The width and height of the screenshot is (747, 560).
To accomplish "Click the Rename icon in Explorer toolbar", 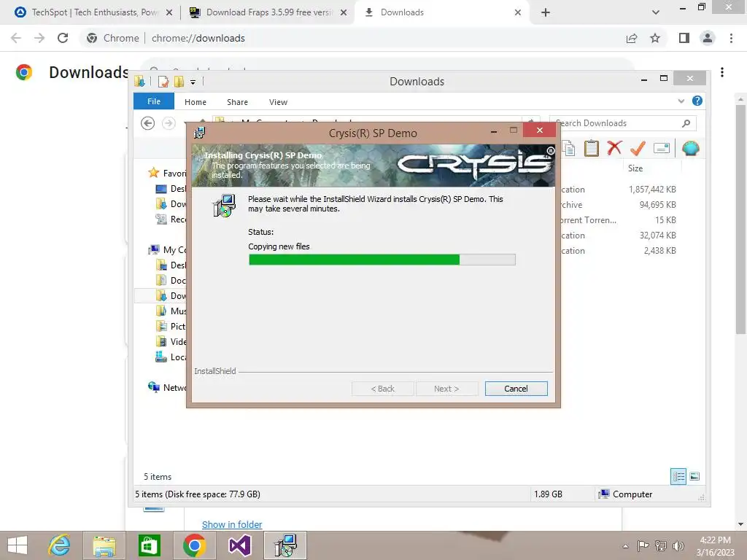I will coord(661,148).
